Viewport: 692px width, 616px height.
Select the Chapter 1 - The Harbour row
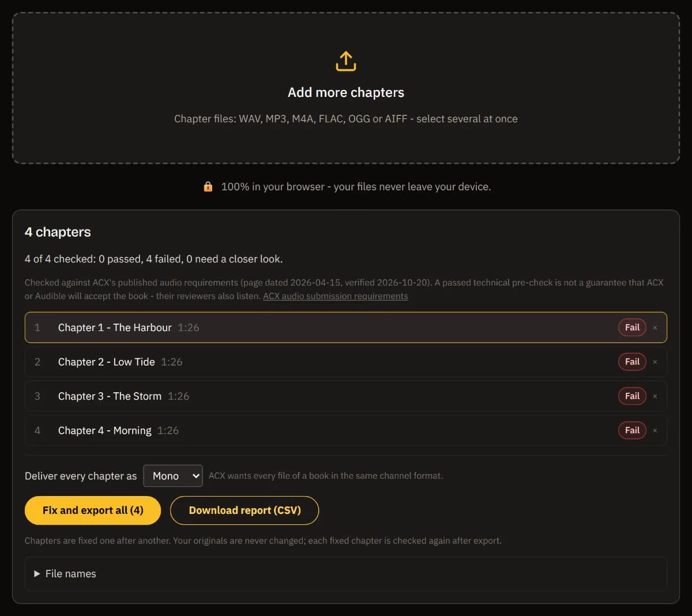346,328
